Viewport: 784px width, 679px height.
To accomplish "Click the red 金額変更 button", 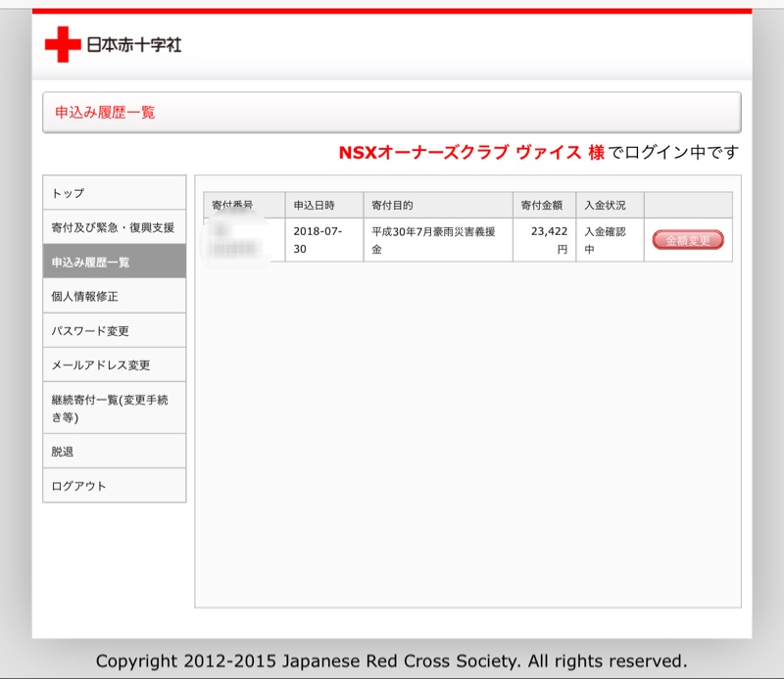I will (x=688, y=240).
